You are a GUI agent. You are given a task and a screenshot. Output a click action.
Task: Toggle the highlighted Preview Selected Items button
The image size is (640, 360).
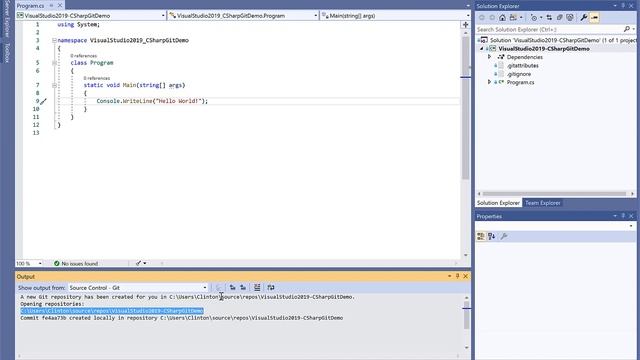point(594,18)
